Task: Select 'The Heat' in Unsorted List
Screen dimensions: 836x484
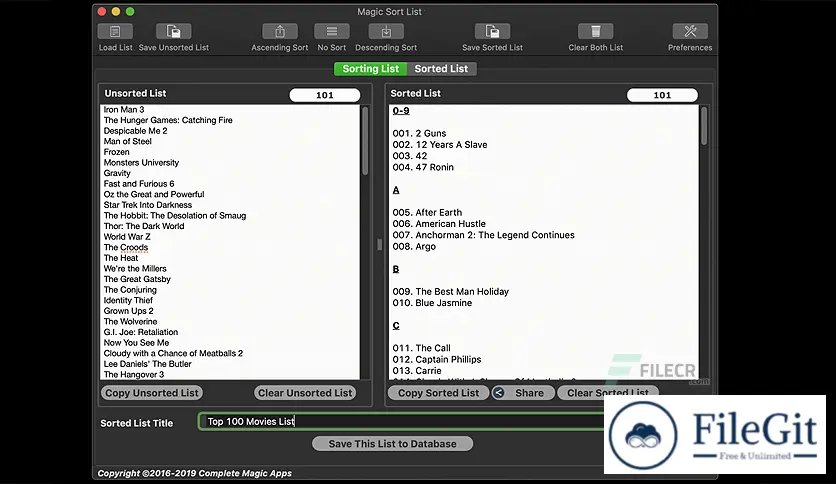Action: pos(121,258)
